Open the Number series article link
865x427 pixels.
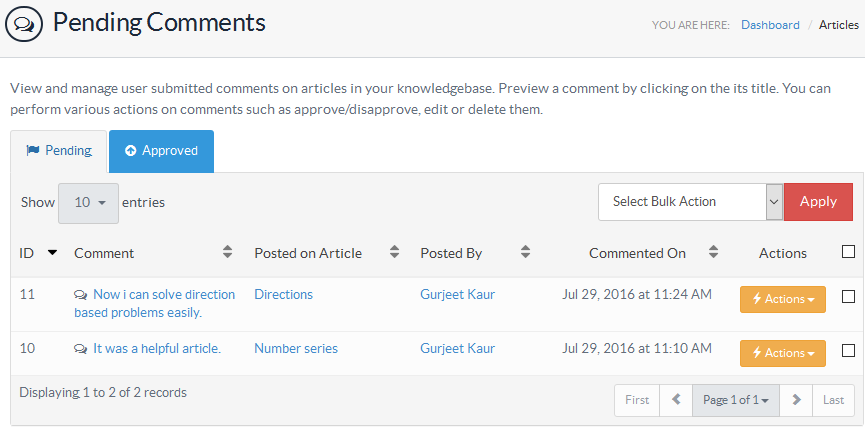(x=296, y=349)
